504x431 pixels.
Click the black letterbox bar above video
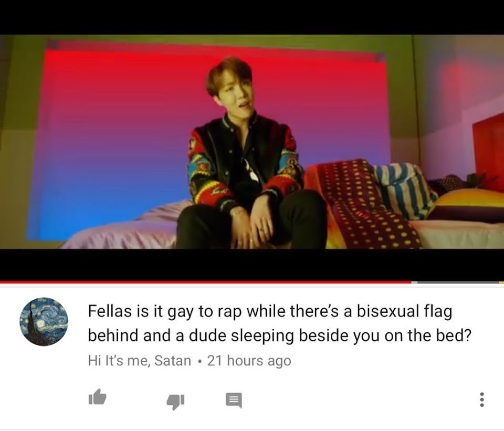(252, 17)
